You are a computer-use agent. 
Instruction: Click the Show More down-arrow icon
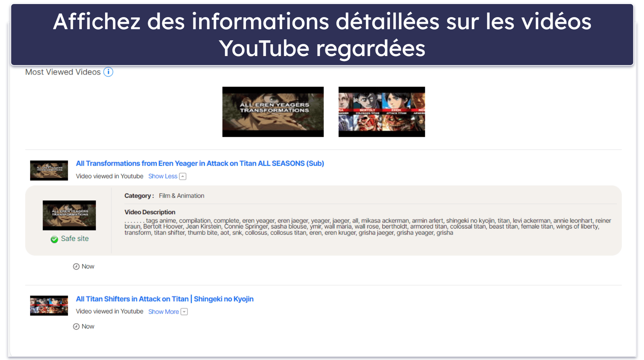184,312
